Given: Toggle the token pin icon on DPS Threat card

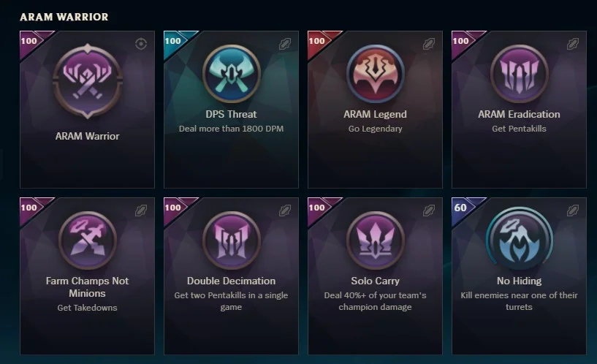Looking at the screenshot, I should tap(285, 44).
